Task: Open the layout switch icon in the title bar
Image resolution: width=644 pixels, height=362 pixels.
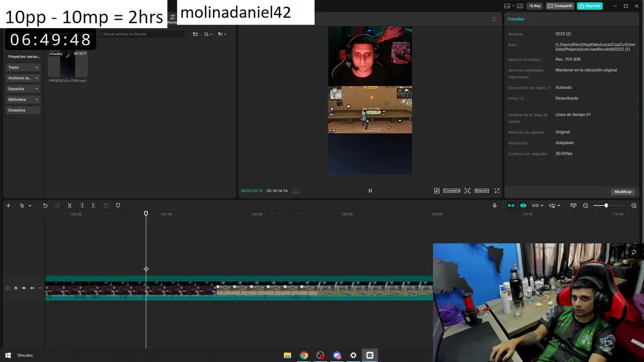Action: click(507, 6)
